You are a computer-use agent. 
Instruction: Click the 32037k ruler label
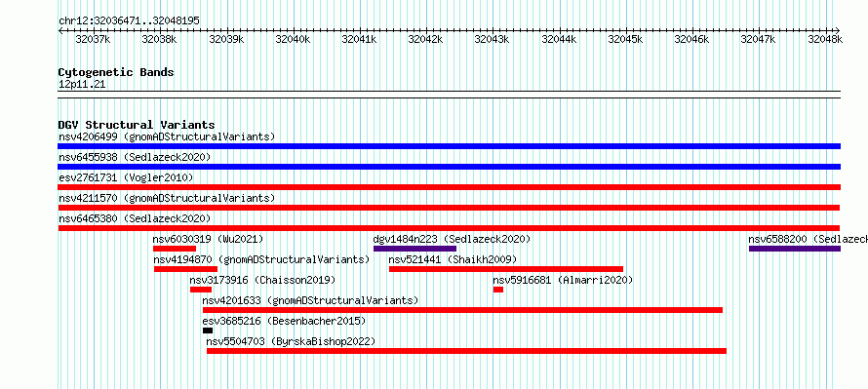tap(93, 39)
